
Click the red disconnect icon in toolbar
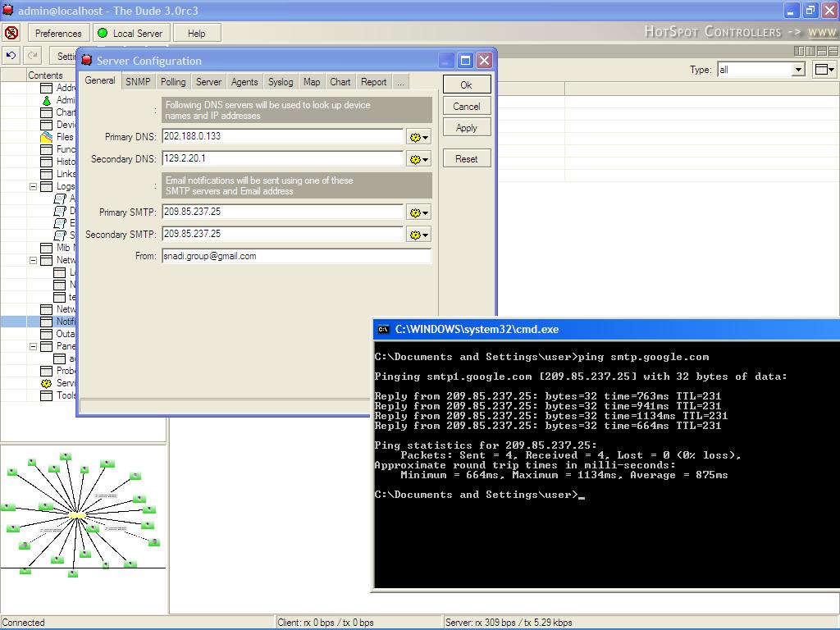click(x=11, y=33)
